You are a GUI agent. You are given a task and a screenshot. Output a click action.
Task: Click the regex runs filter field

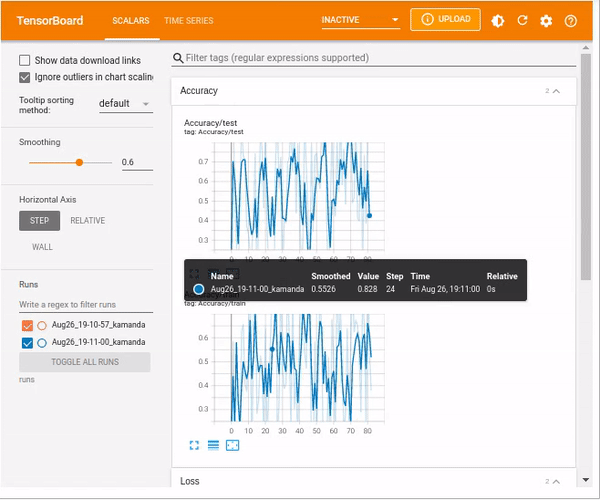pyautogui.click(x=86, y=305)
